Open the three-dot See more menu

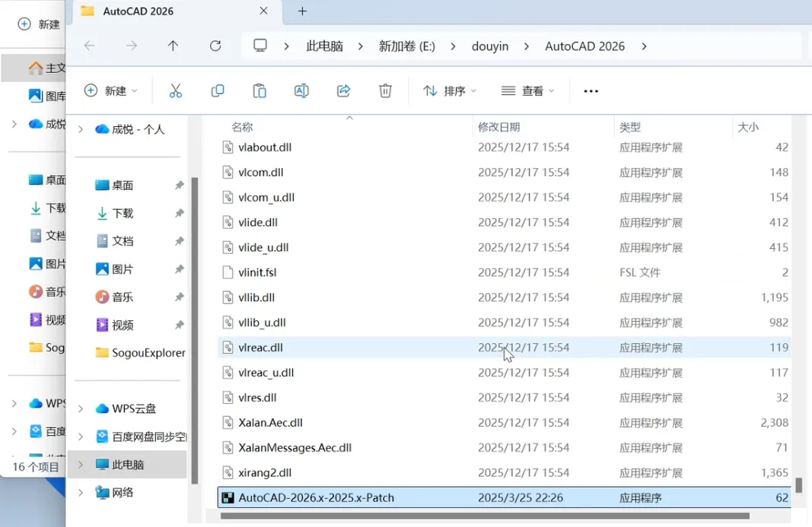tap(591, 91)
